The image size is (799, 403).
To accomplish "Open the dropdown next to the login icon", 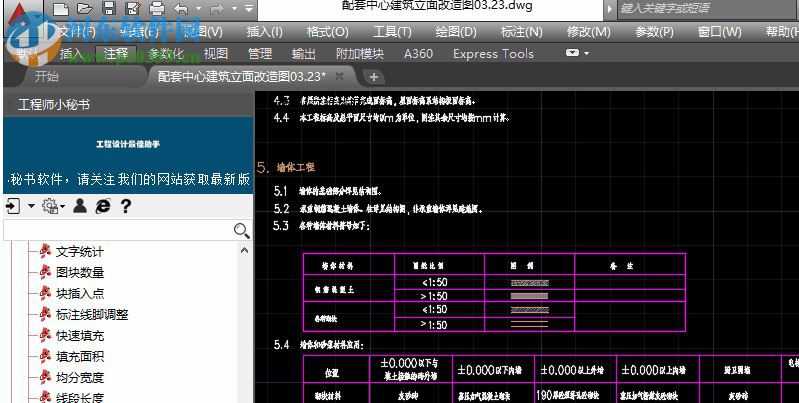I will click(x=31, y=206).
